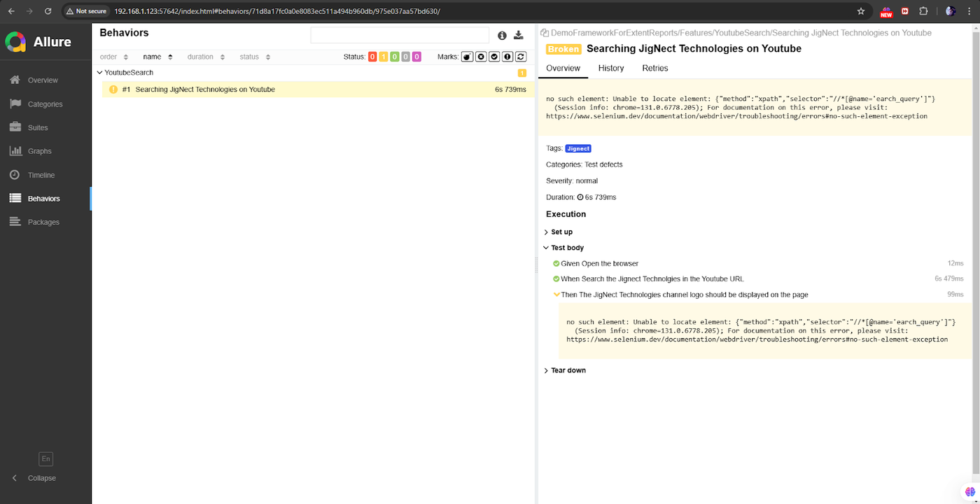980x504 pixels.
Task: Toggle the flaky bomb mark filter
Action: coord(467,57)
